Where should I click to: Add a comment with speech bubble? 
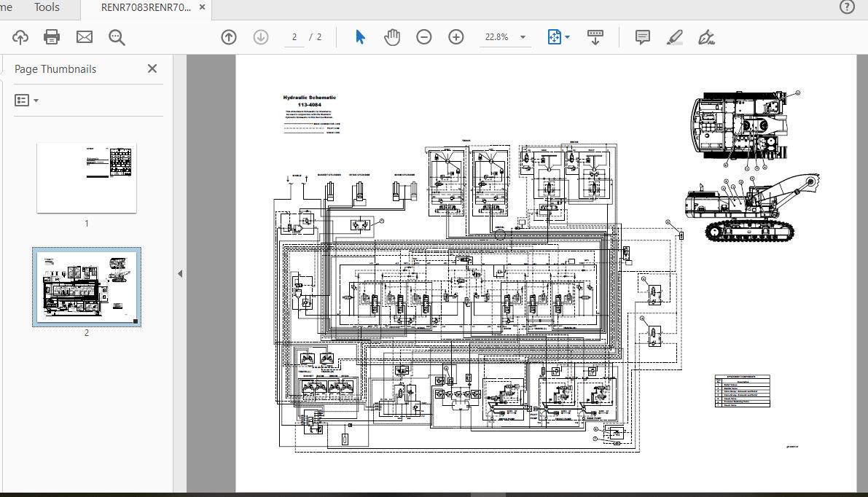pos(642,37)
